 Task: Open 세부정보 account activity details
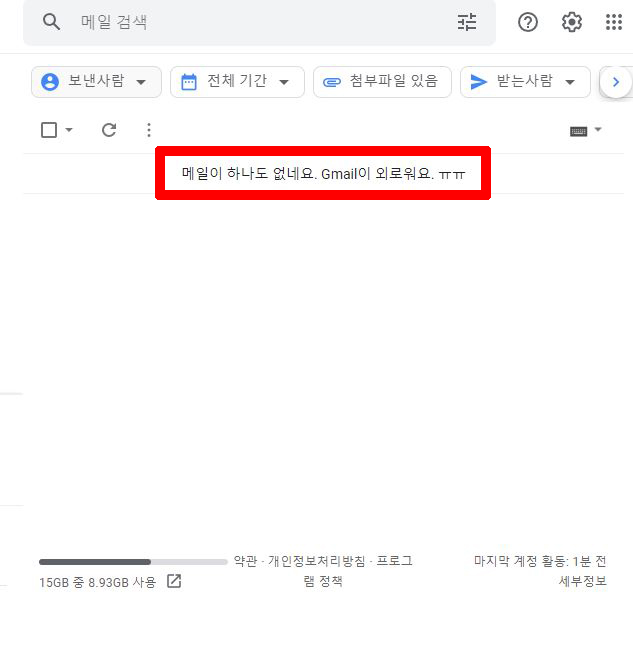tap(582, 581)
